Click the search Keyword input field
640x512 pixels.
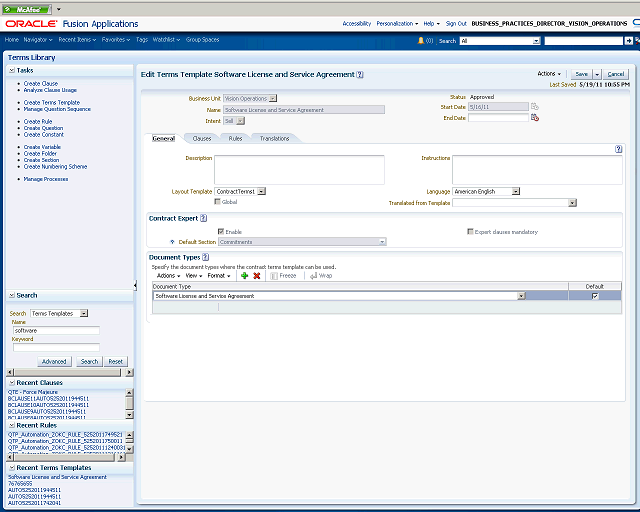point(56,347)
